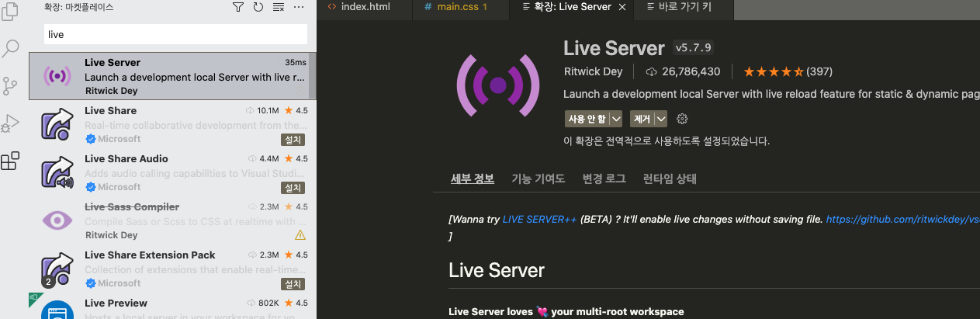Open Live Server manage gear in details
Image resolution: width=980 pixels, height=319 pixels.
tap(683, 119)
